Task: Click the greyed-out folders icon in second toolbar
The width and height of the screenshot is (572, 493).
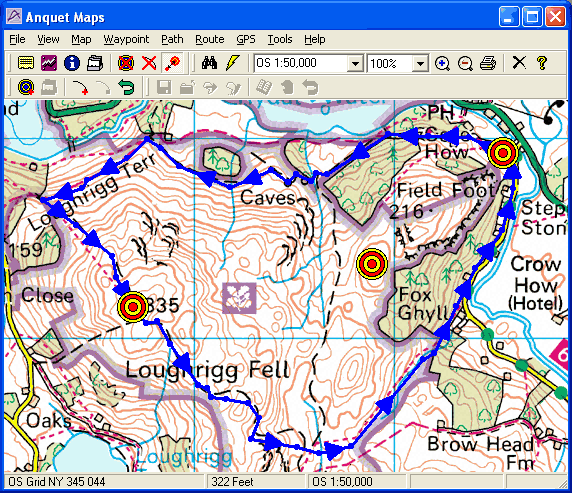Action: [49, 88]
